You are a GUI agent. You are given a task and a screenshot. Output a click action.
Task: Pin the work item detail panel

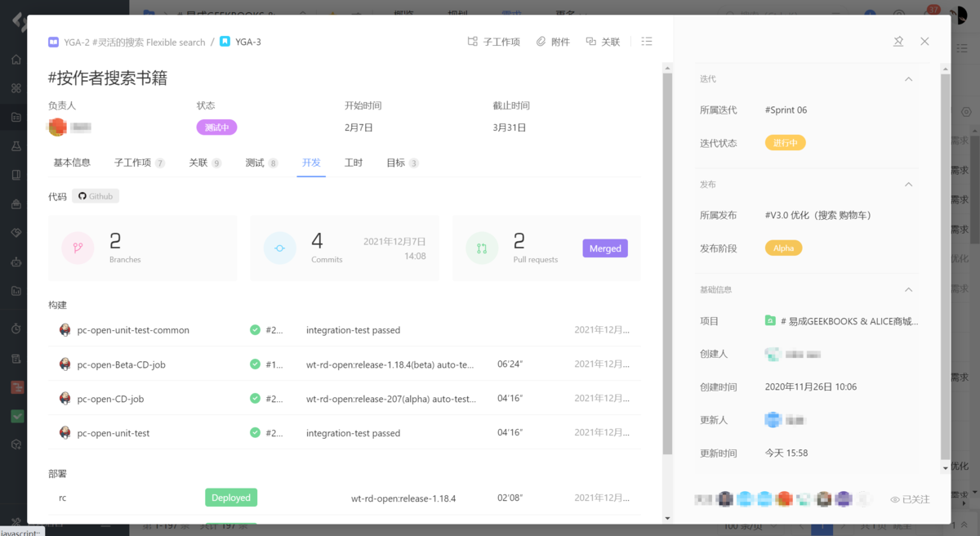coord(898,41)
